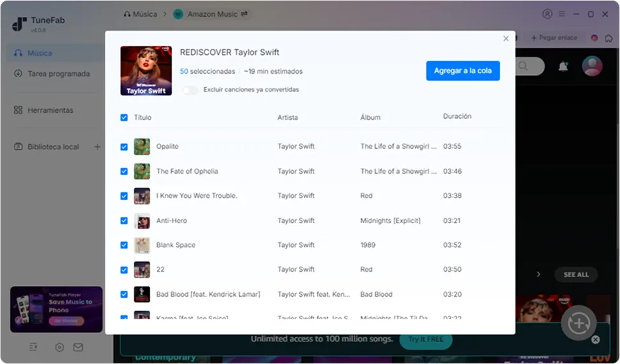Uncheck The Fate of Ophelia checkbox
Screen dimensions: 620x364
click(x=124, y=171)
